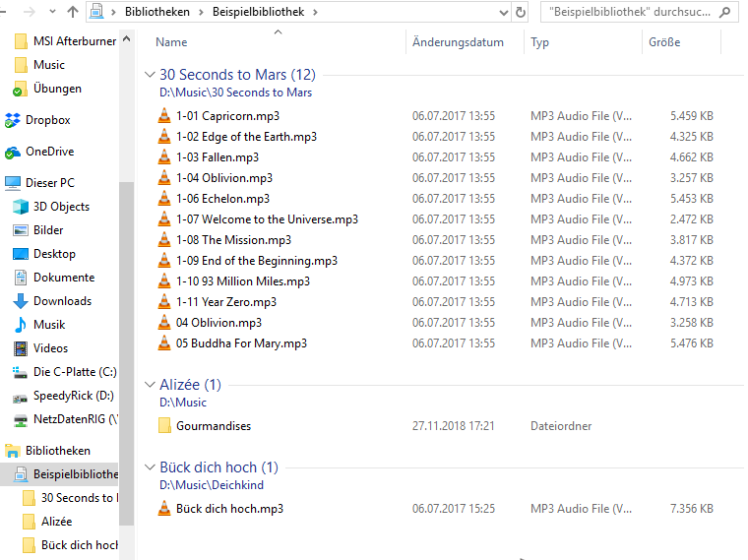This screenshot has width=748, height=560.
Task: Click the magnifier icon in the search box
Action: click(x=724, y=12)
